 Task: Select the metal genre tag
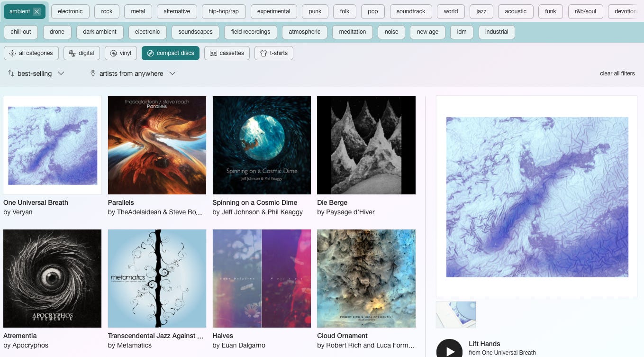[138, 11]
